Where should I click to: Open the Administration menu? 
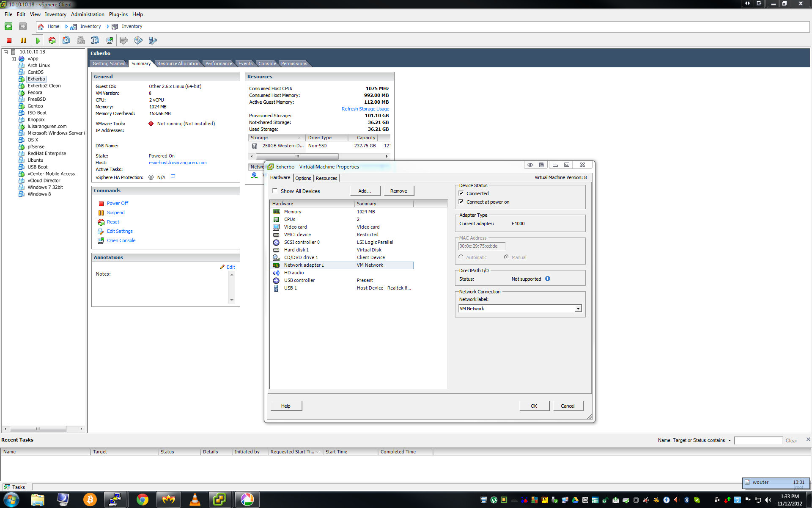pos(88,14)
